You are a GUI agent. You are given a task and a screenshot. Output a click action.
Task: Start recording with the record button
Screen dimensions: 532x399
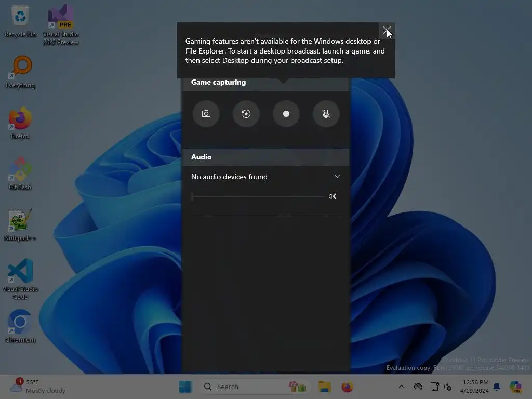click(286, 114)
